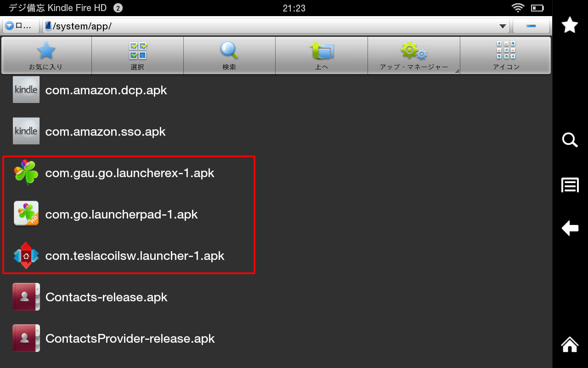This screenshot has height=368, width=588.
Task: Go up a folder with 上へ
Action: pos(322,55)
